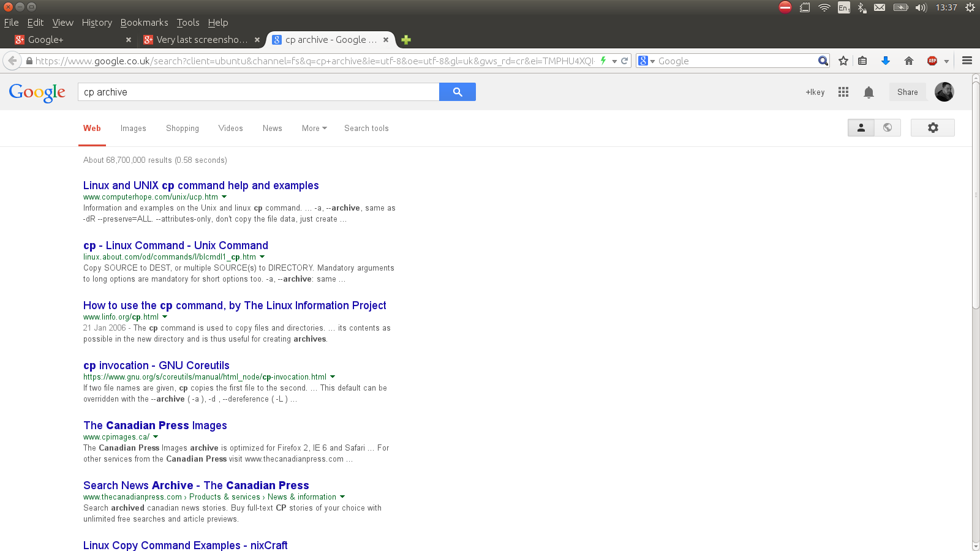Image resolution: width=980 pixels, height=551 pixels.
Task: Open the system Wi-Fi indicator
Action: coord(824,7)
